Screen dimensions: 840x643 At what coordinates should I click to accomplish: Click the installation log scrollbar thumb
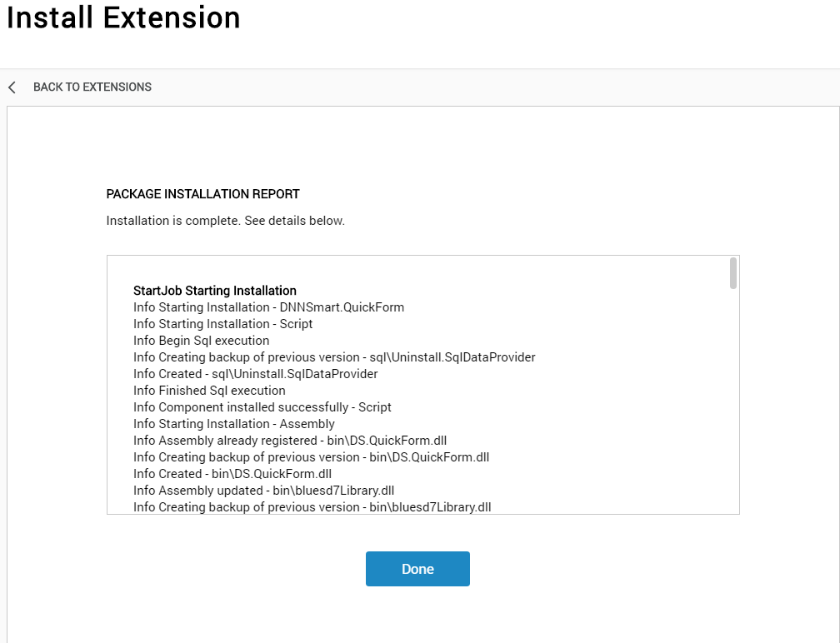(732, 273)
